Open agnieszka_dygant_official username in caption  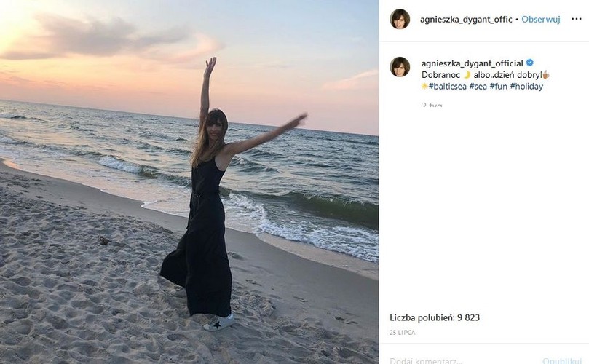[x=473, y=63]
